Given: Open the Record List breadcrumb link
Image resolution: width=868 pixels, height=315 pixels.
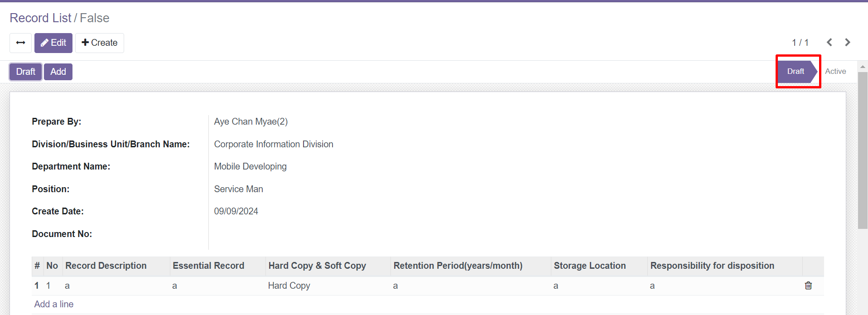Looking at the screenshot, I should [x=40, y=18].
